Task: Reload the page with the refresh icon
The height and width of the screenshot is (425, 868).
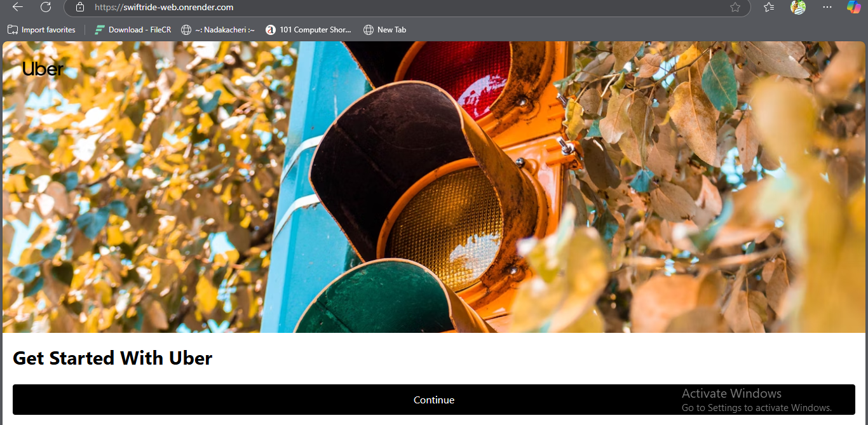Action: [x=46, y=7]
